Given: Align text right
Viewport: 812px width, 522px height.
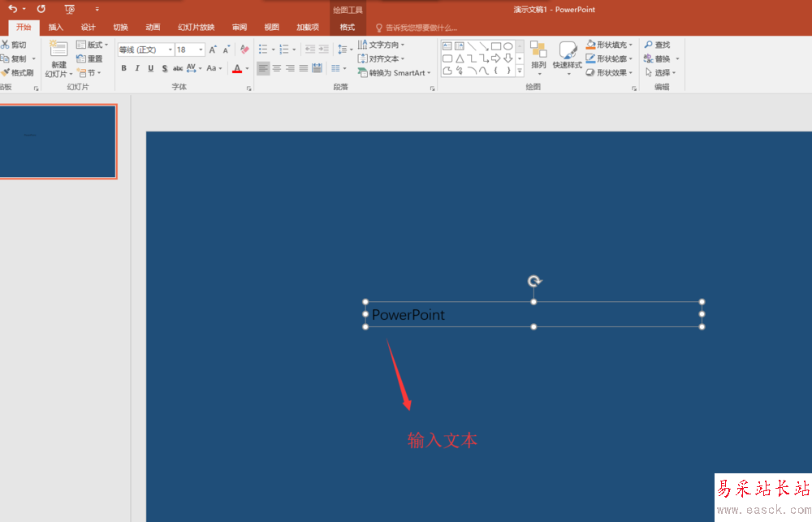Looking at the screenshot, I should point(290,68).
